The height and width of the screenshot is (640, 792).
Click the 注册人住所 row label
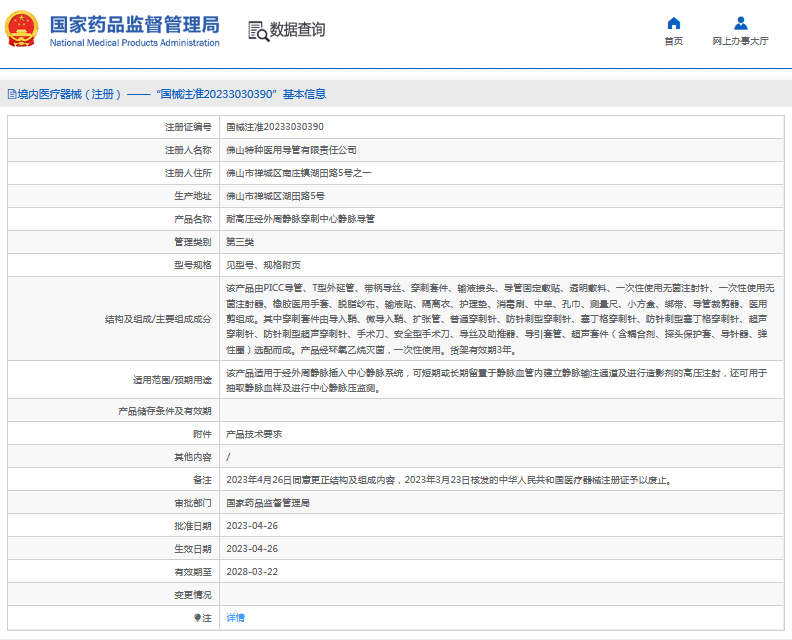pyautogui.click(x=188, y=173)
